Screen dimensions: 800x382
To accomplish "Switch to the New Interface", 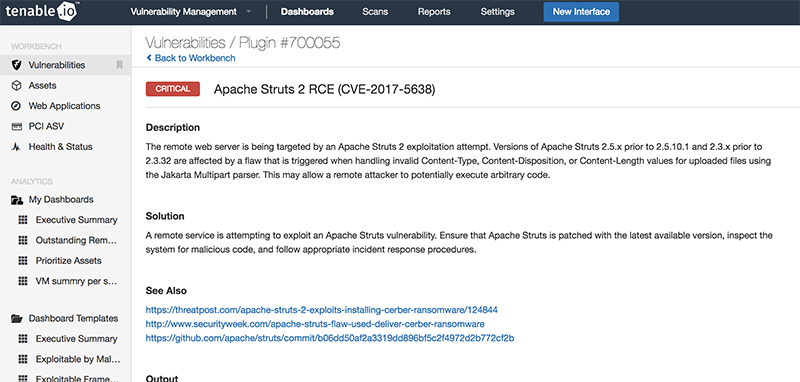I will click(581, 12).
